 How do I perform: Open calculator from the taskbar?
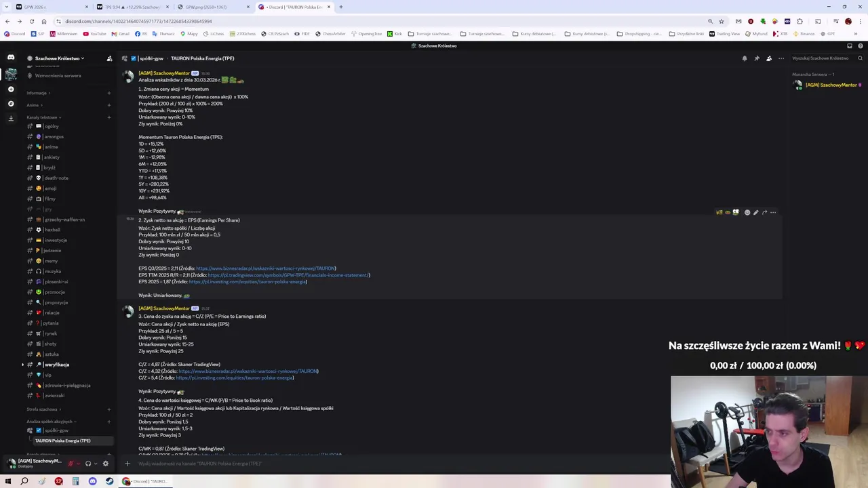75,481
